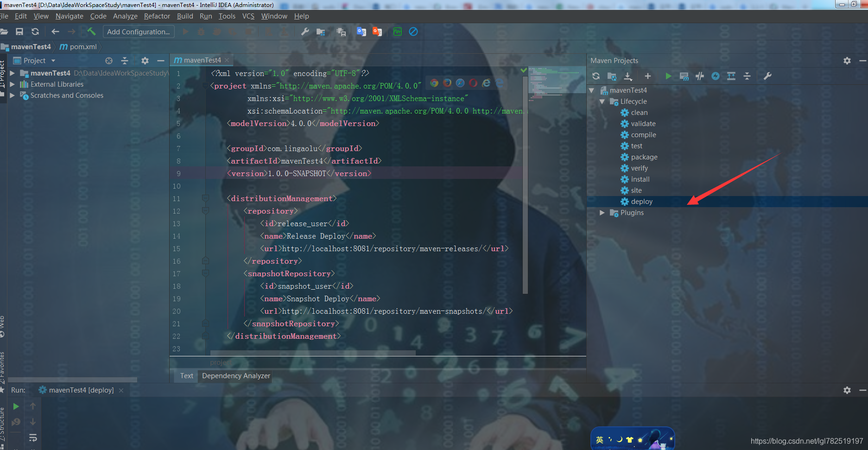This screenshot has width=868, height=450.
Task: Expand External Libraries node
Action: click(13, 84)
